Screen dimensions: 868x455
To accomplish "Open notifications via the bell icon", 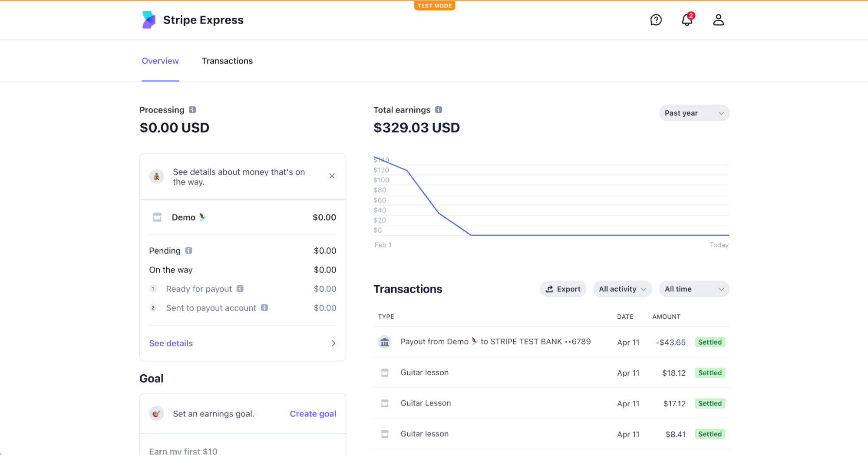I will (x=686, y=20).
